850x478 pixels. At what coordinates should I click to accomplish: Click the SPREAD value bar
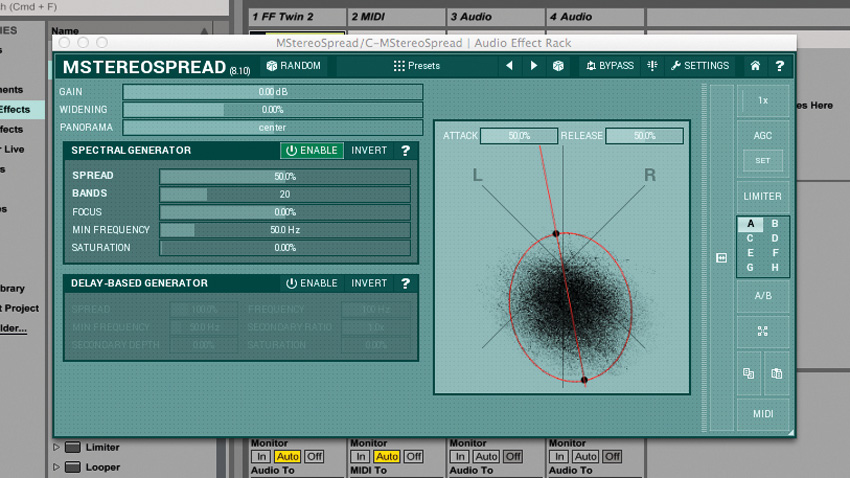coord(285,176)
